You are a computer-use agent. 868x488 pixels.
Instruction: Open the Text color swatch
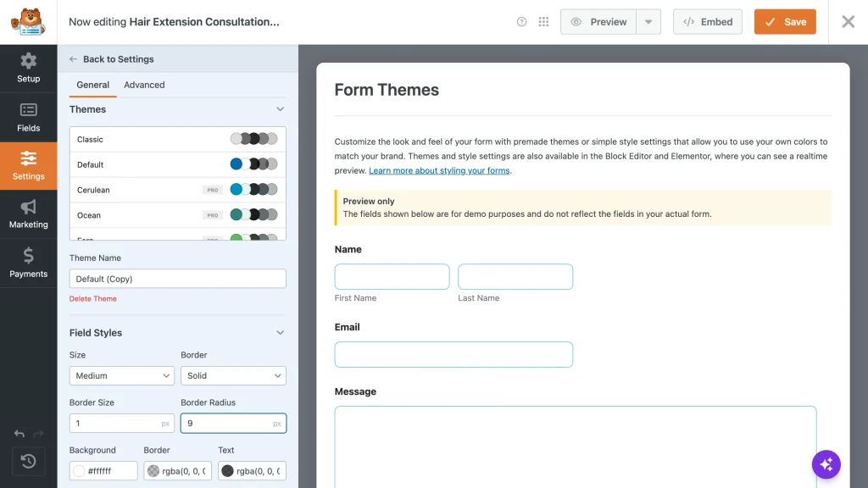point(227,471)
